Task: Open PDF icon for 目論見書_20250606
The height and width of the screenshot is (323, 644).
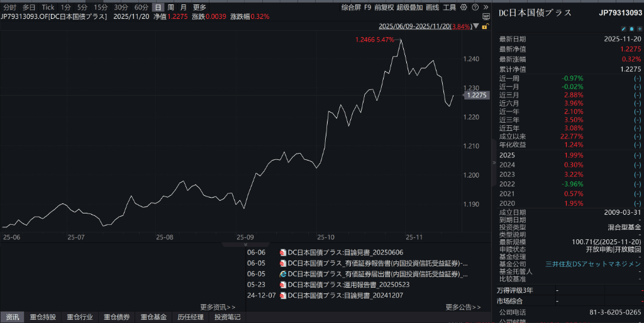Action: pos(283,252)
